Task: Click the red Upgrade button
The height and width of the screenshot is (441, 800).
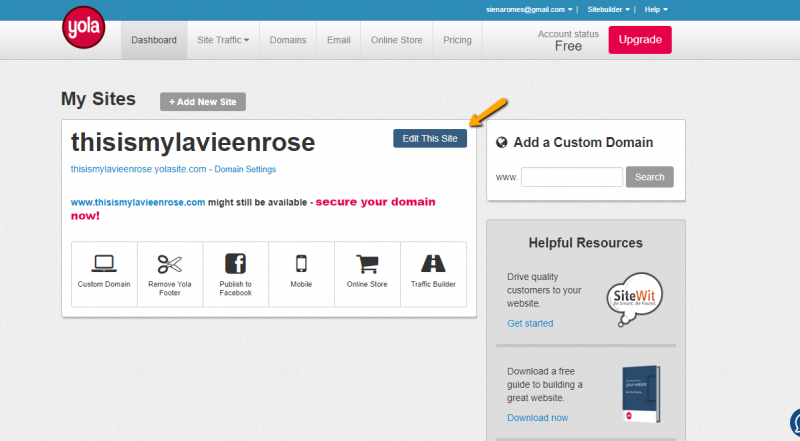Action: (x=640, y=40)
